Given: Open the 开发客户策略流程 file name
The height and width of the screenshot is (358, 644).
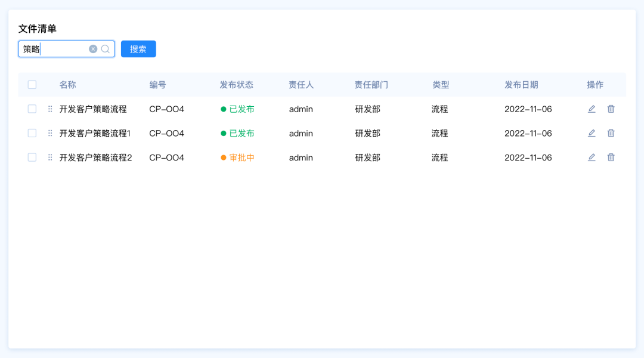Looking at the screenshot, I should pos(93,109).
